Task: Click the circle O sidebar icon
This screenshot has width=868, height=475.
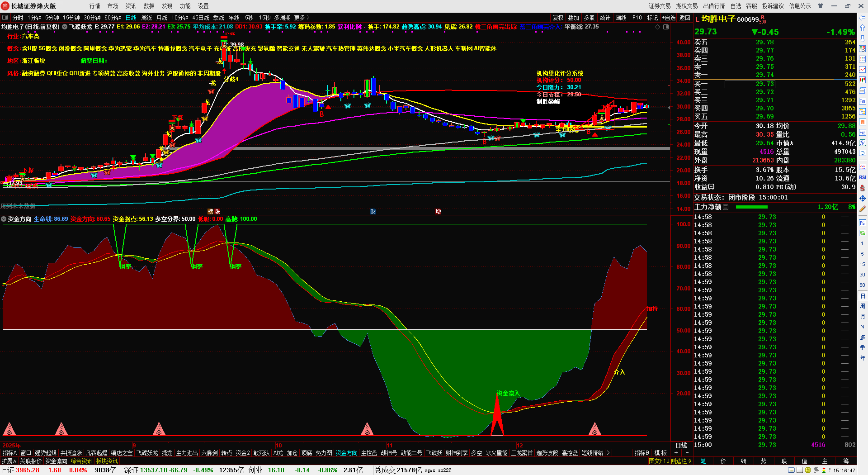Action: [x=863, y=153]
